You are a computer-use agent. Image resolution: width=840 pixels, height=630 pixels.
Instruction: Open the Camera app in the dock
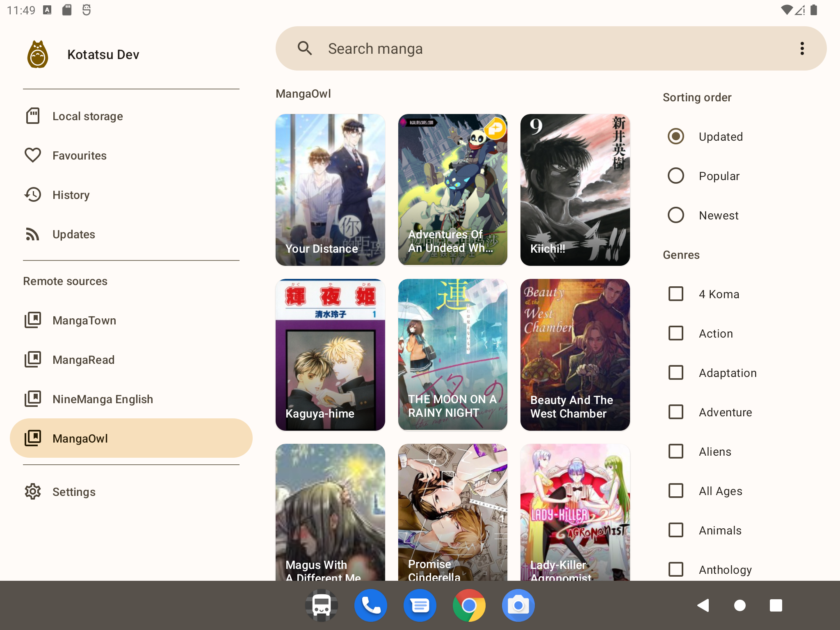tap(518, 605)
